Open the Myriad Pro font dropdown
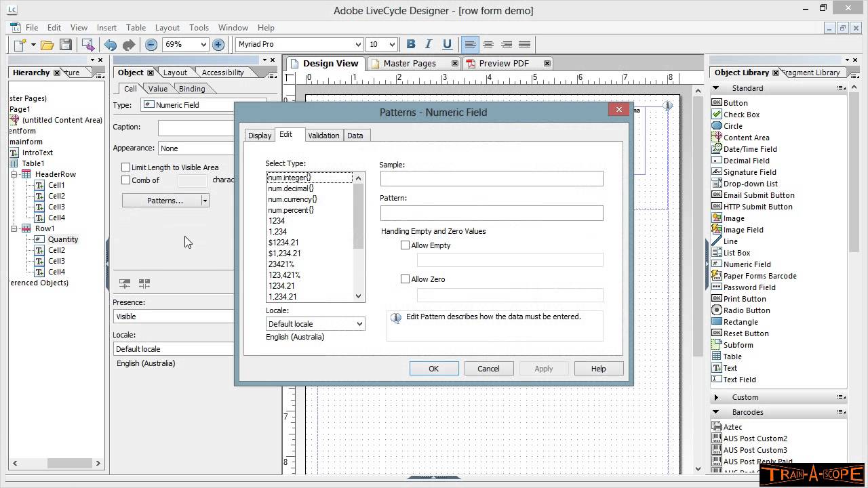The height and width of the screenshot is (488, 868). pyautogui.click(x=358, y=44)
